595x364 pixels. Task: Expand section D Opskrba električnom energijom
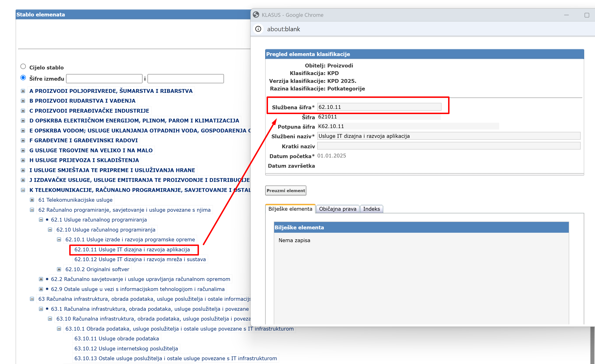tap(23, 121)
